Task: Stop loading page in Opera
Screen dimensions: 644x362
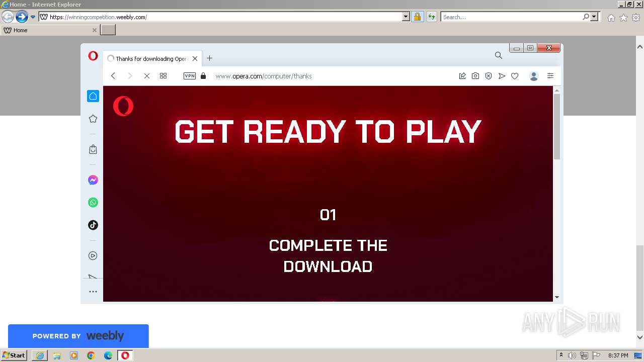Action: 146,76
